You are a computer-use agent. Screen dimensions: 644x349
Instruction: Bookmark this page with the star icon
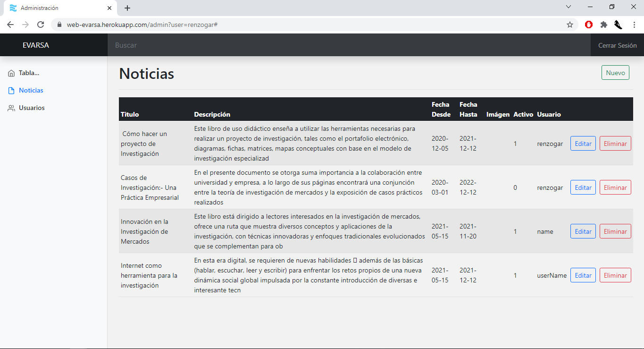[570, 25]
